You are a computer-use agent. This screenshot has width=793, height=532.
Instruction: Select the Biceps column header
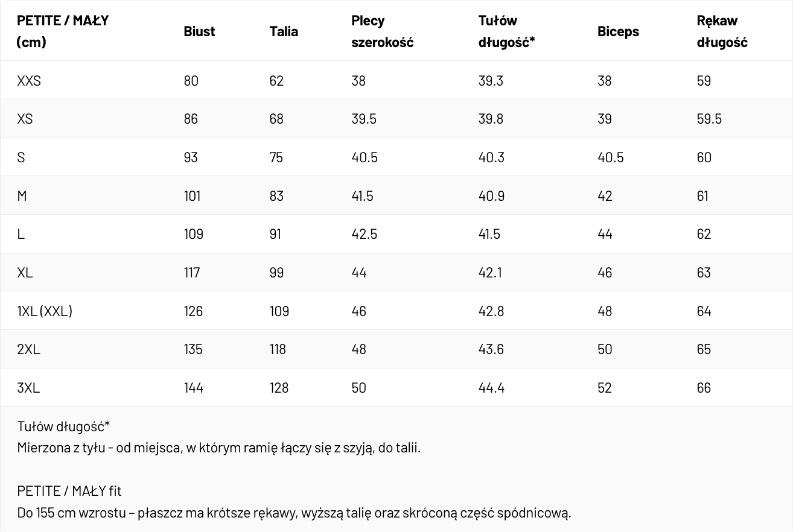click(618, 31)
